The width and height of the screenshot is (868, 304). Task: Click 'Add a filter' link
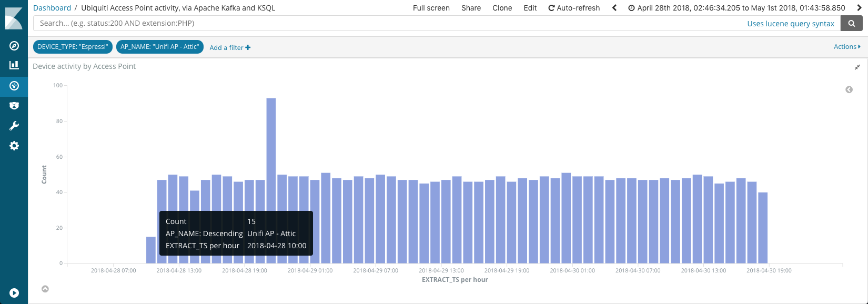pyautogui.click(x=230, y=47)
